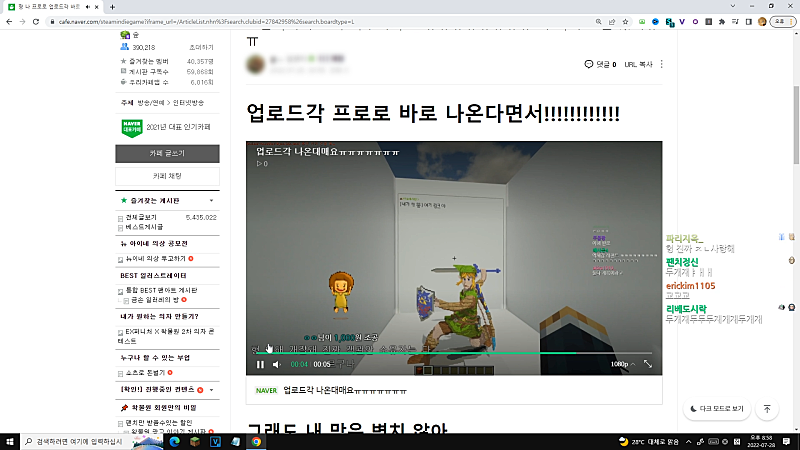Open 카페 채팅 cafe chat button
800x450 pixels.
(167, 176)
